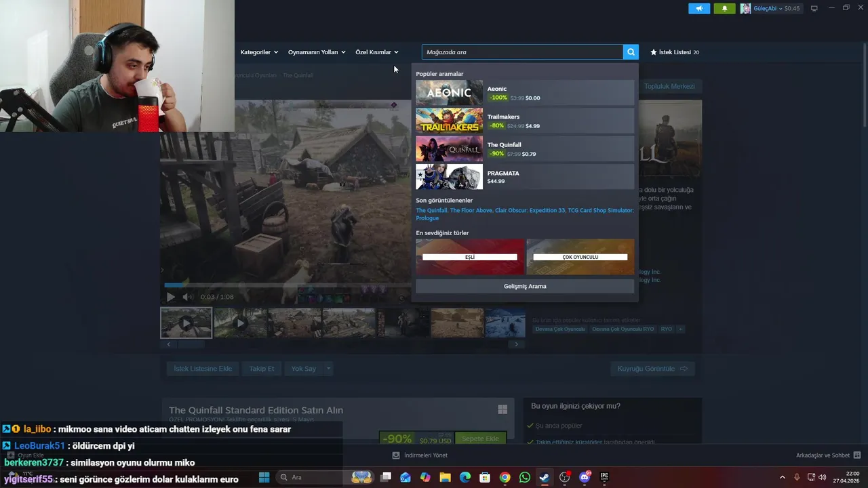Image resolution: width=868 pixels, height=488 pixels.
Task: Click the Gelişmiş Arama button
Action: (525, 286)
